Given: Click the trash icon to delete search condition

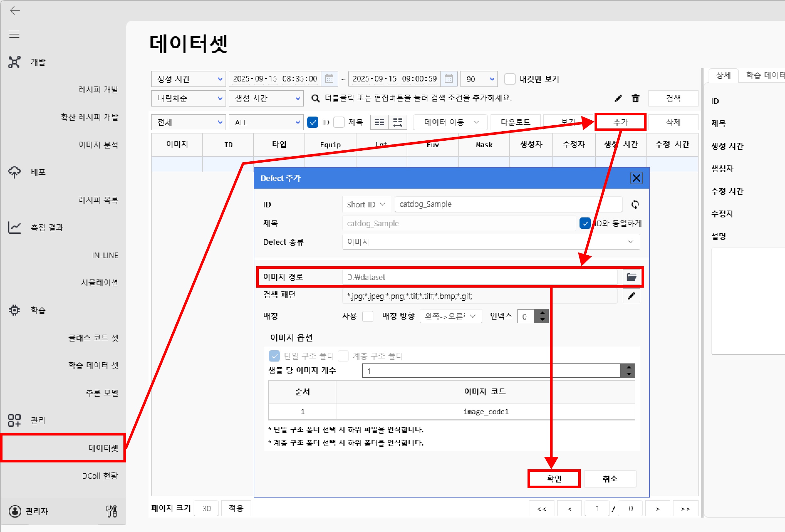Looking at the screenshot, I should coord(635,98).
